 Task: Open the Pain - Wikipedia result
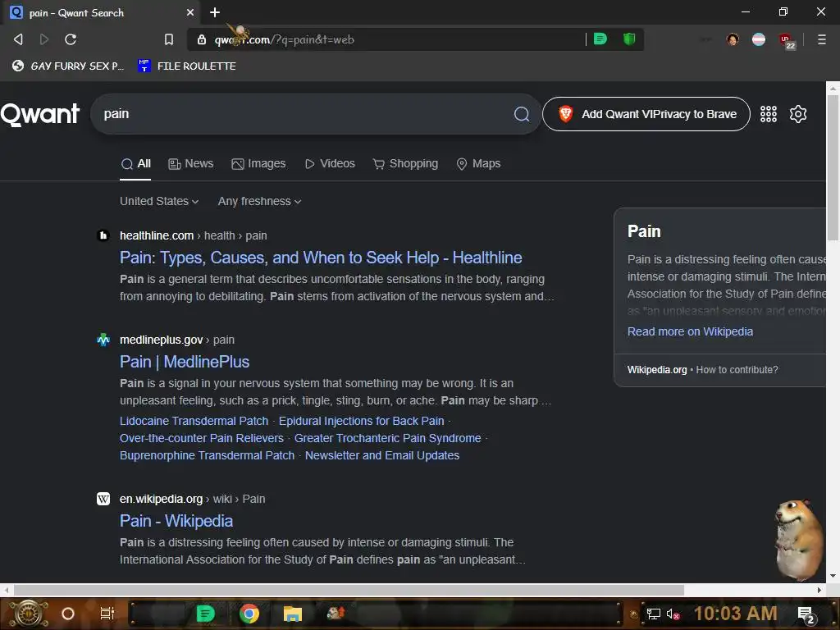(176, 521)
